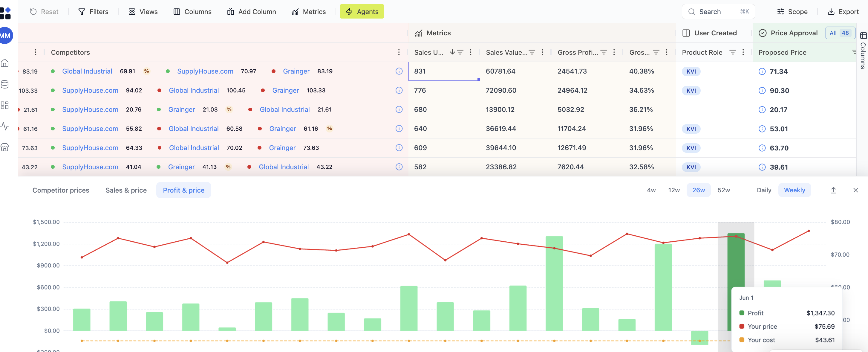This screenshot has height=352, width=868.
Task: Open the dashboard grid icon in sidebar
Action: pyautogui.click(x=5, y=105)
